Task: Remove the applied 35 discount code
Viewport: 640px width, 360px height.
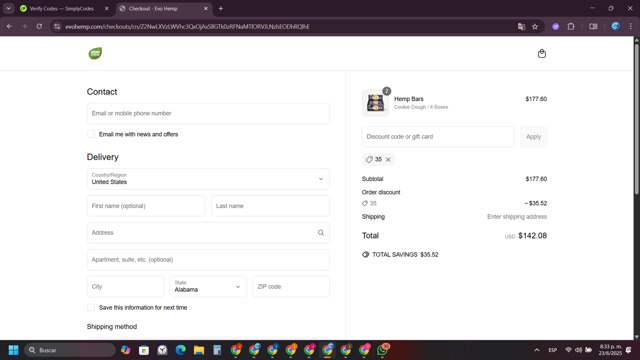Action: [388, 160]
